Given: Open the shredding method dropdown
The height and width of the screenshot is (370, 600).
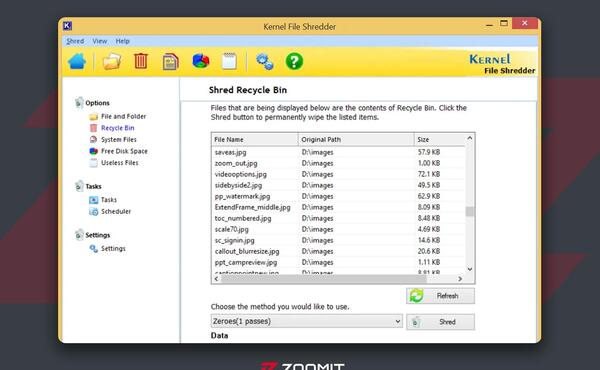Looking at the screenshot, I should 307,321.
